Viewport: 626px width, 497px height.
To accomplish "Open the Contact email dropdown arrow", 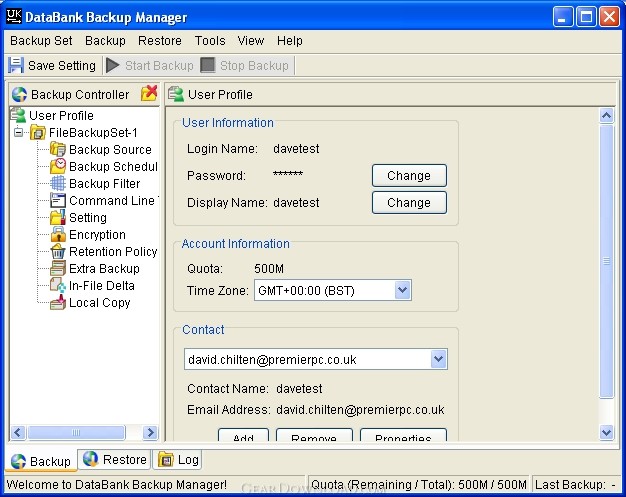I will 438,359.
